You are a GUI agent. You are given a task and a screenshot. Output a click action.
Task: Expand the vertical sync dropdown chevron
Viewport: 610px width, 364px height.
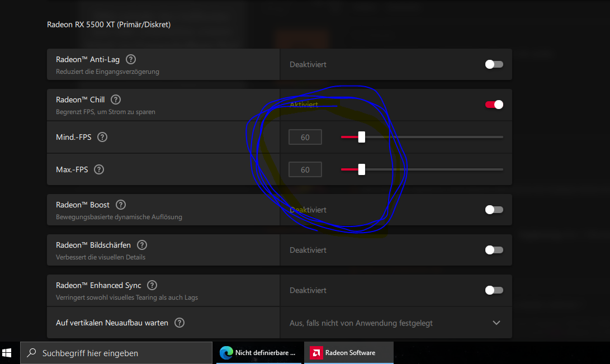click(x=496, y=323)
